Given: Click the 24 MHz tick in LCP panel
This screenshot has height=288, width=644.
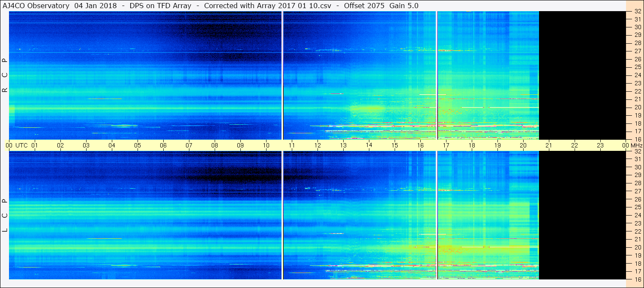Looking at the screenshot, I should pos(638,215).
